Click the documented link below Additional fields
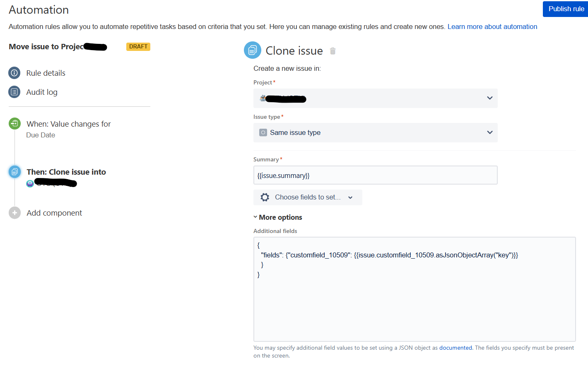 (455, 348)
